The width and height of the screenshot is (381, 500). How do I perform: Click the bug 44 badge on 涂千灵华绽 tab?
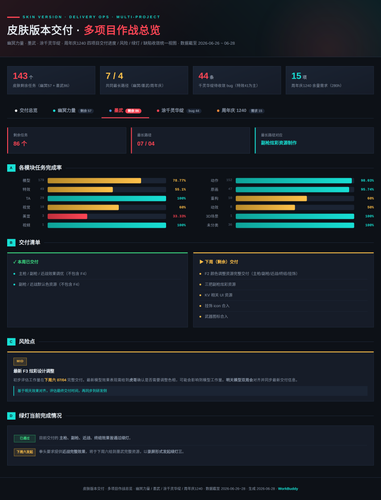pos(194,111)
